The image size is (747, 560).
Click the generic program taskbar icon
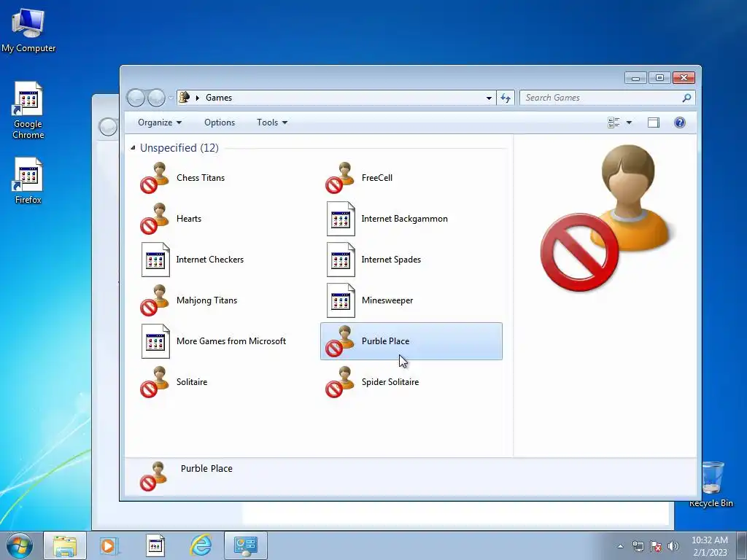coord(155,545)
